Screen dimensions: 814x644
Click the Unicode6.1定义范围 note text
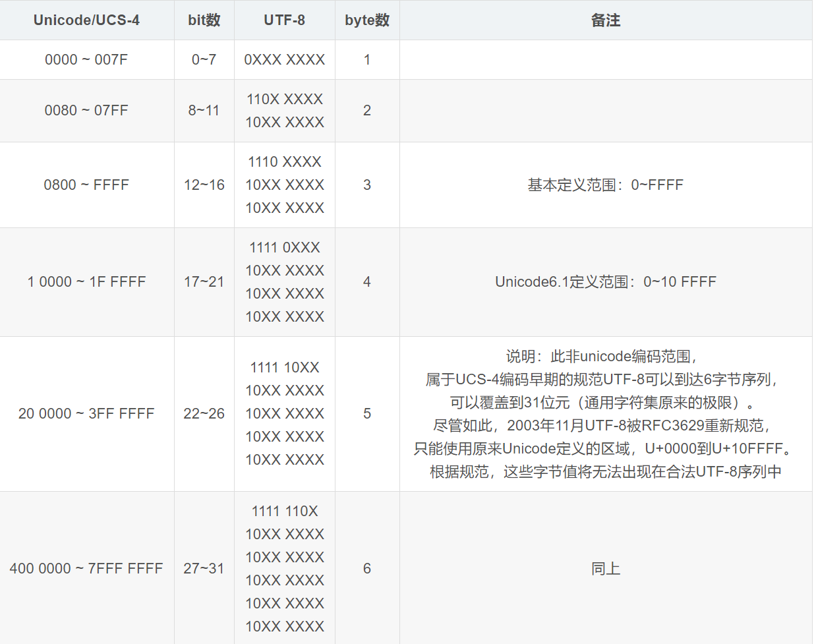(x=605, y=281)
